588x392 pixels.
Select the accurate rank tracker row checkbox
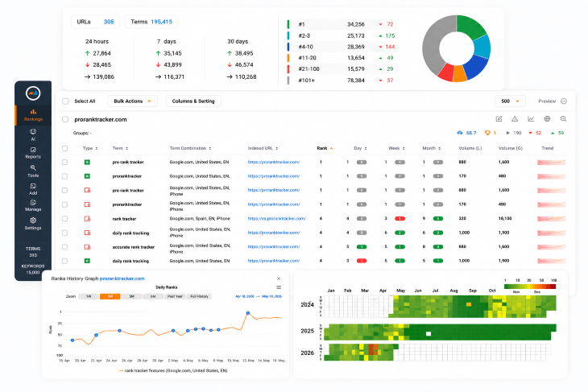65,247
